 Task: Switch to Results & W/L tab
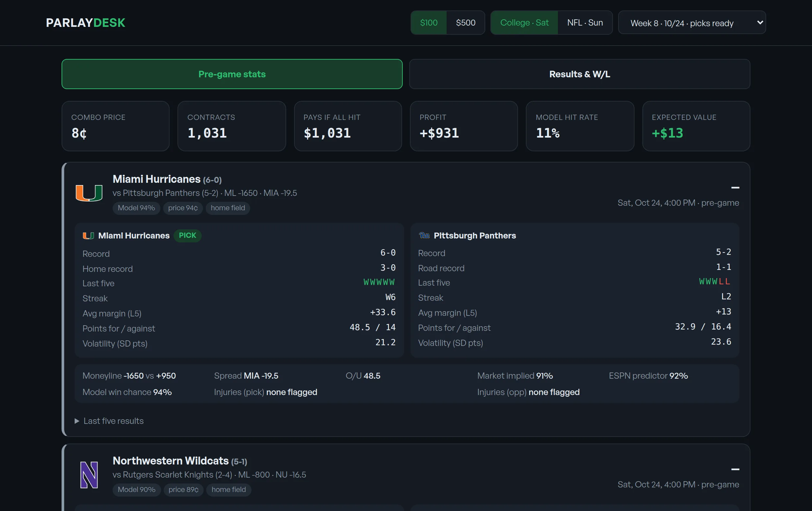click(x=579, y=74)
